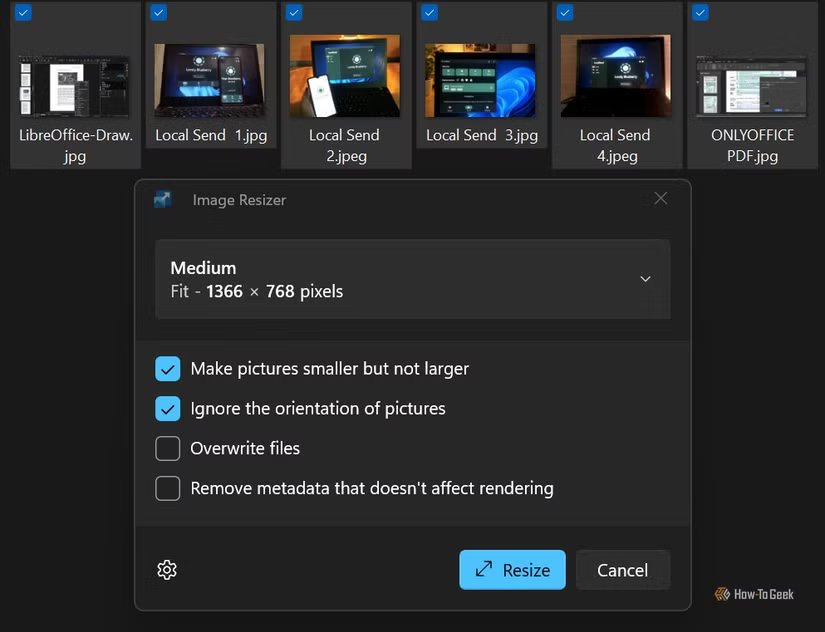Click the Resize button
Image resolution: width=825 pixels, height=632 pixels.
(x=512, y=570)
